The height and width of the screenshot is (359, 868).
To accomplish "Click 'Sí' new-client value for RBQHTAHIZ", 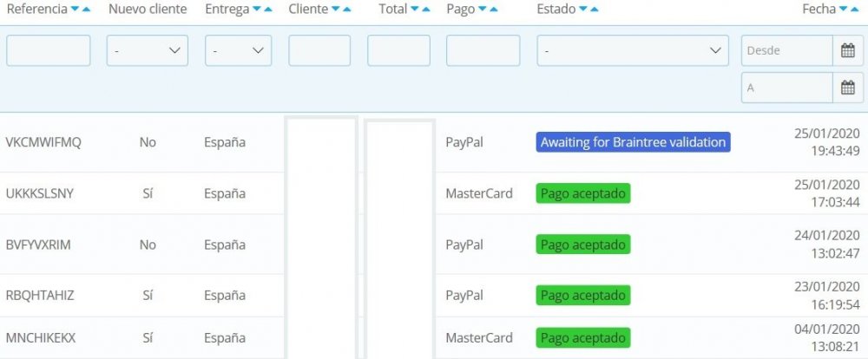I will coord(148,296).
